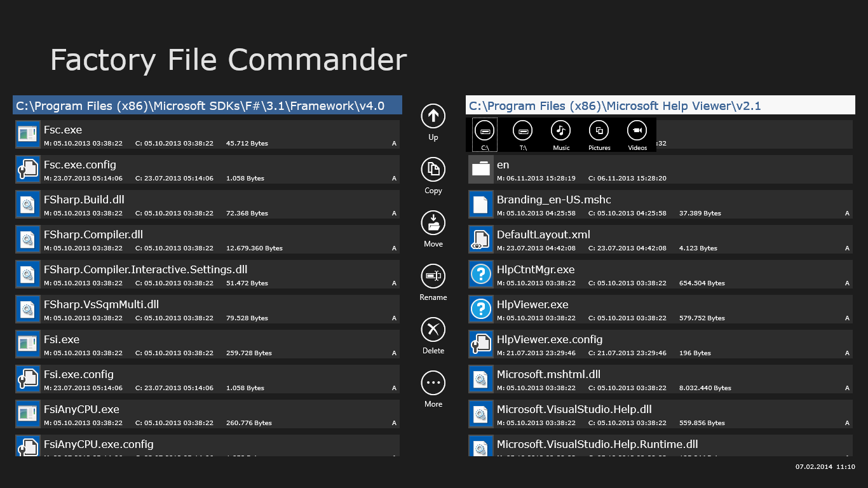This screenshot has width=868, height=488.
Task: Select the Branding_en-US.mshc file name
Action: point(553,200)
